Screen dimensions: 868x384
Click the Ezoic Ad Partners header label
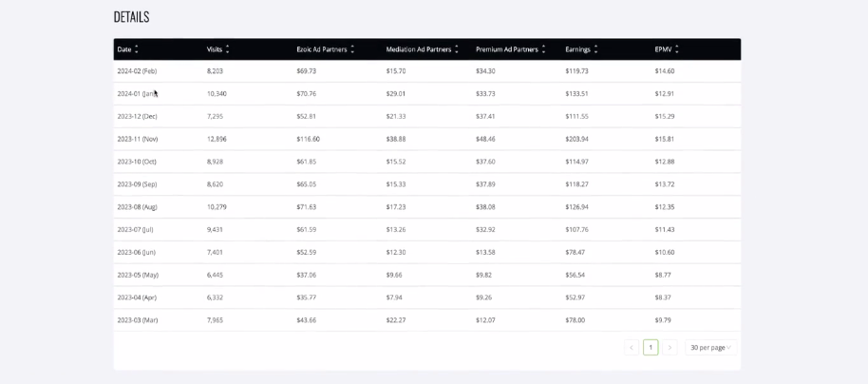322,49
